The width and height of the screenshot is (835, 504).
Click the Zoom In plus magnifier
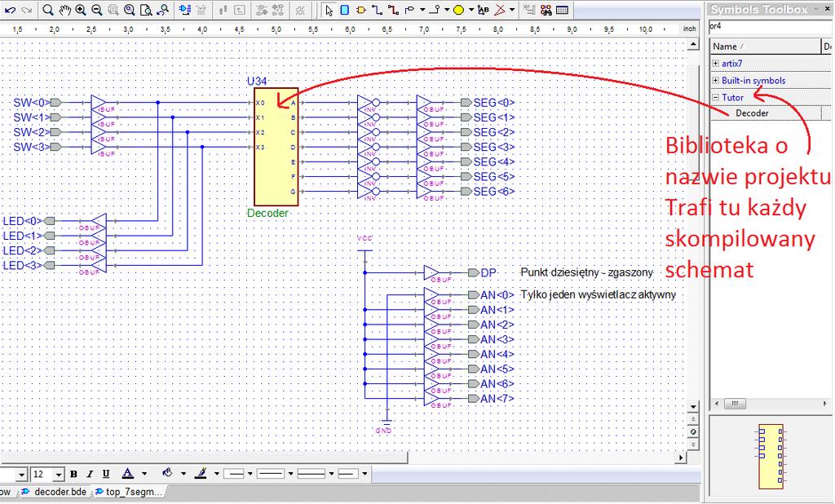click(x=81, y=10)
